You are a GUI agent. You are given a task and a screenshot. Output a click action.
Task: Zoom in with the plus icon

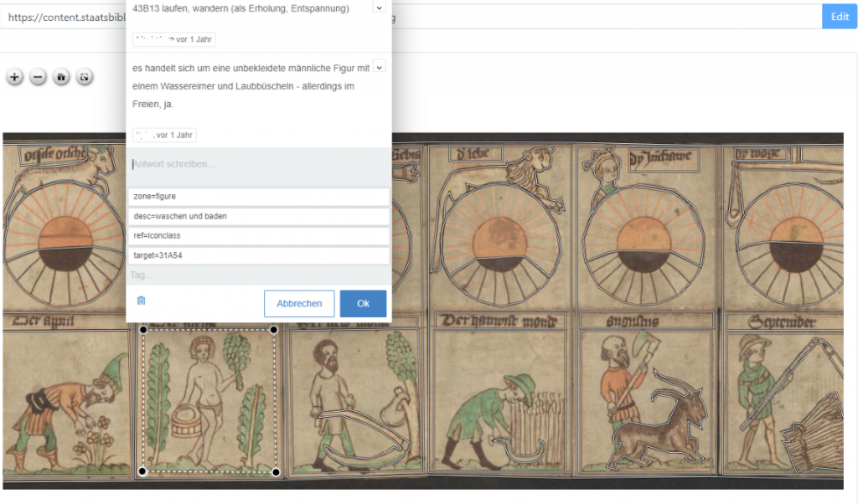coord(15,77)
